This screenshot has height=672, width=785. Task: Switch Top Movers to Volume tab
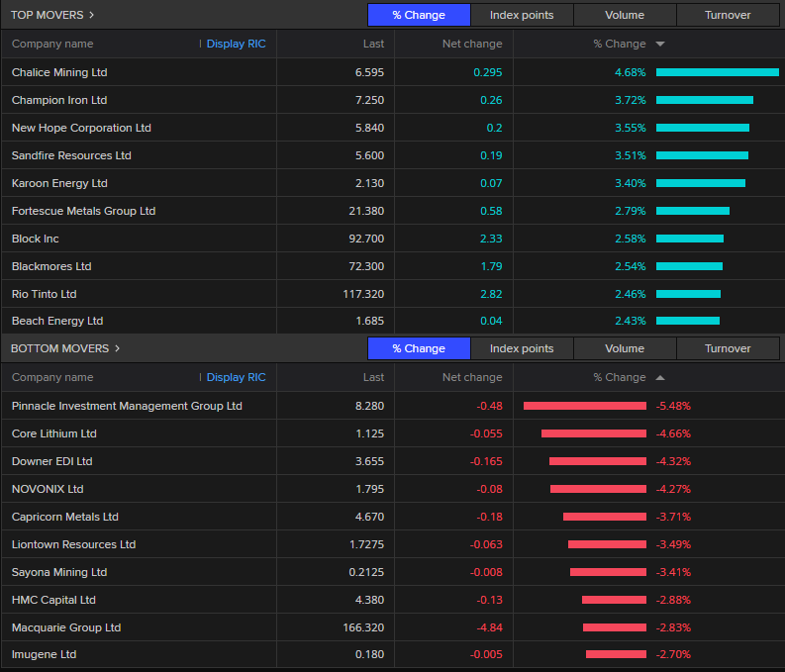(x=625, y=15)
